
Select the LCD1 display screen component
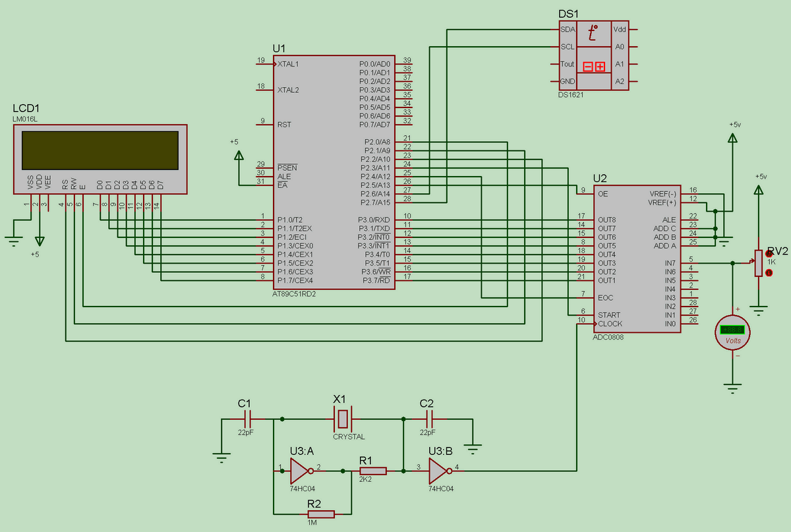(x=100, y=150)
